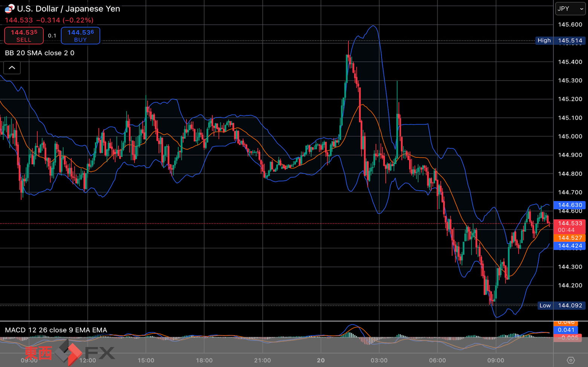The width and height of the screenshot is (588, 367).
Task: Click the 15:00 time axis label
Action: coord(146,360)
